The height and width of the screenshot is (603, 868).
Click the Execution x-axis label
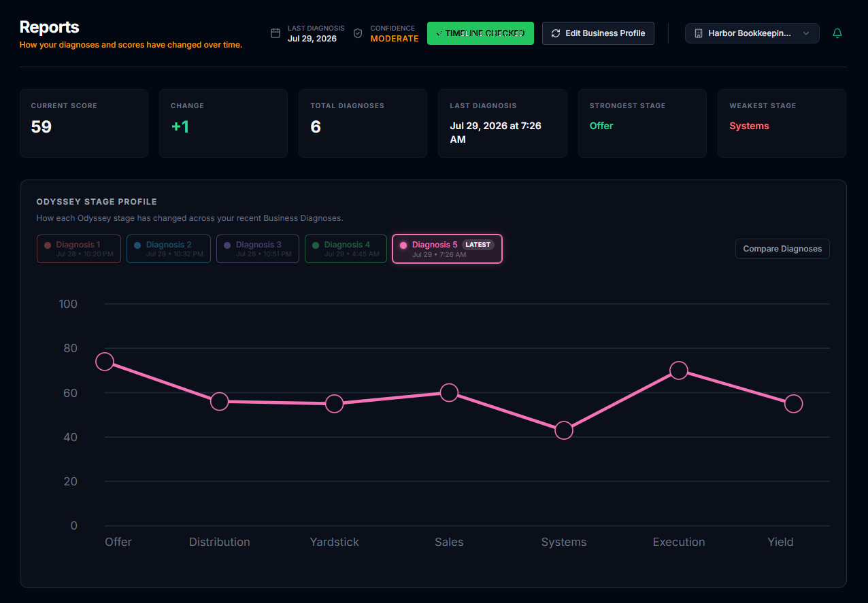tap(679, 542)
